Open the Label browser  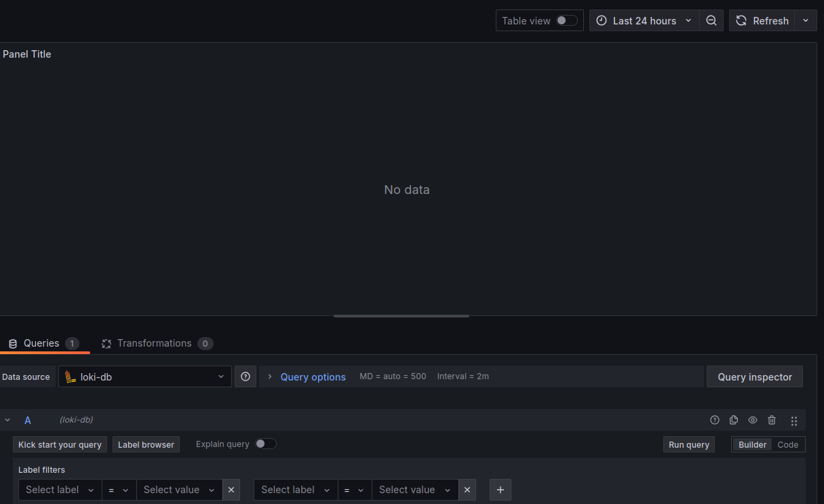[x=146, y=444]
